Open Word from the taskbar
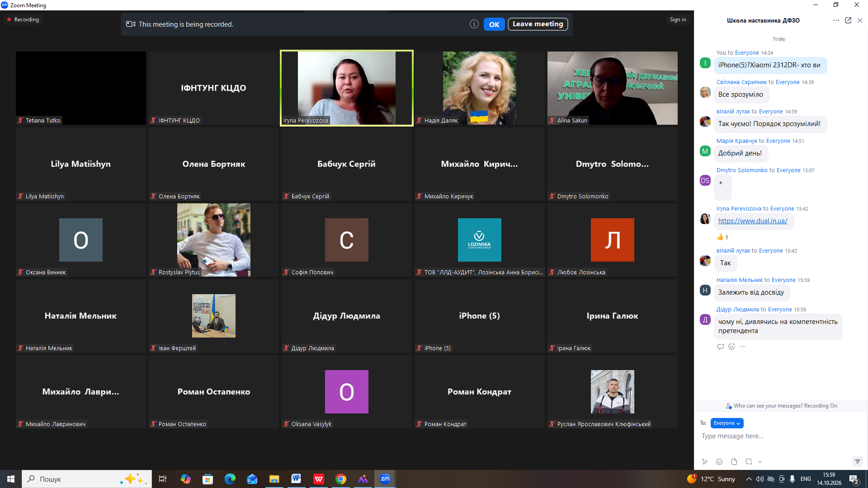The height and width of the screenshot is (488, 868). coord(297,479)
